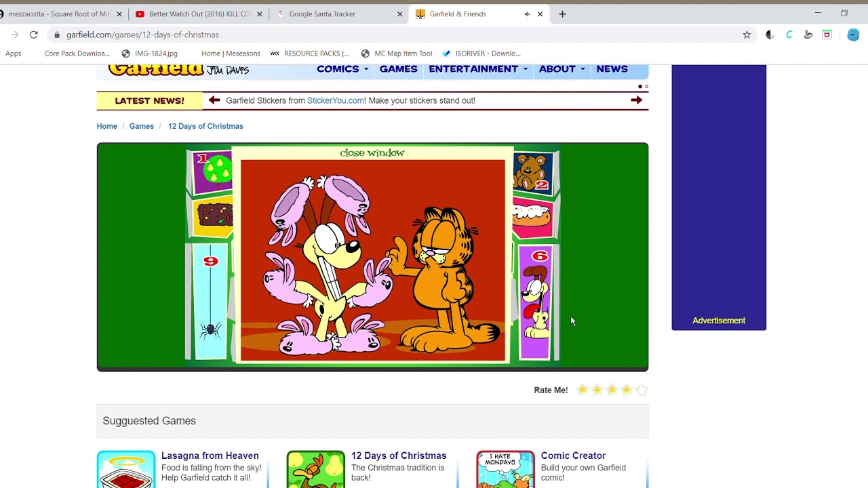This screenshot has height=488, width=868.
Task: Click the Garfield and Odie slipper picture
Action: pyautogui.click(x=372, y=261)
